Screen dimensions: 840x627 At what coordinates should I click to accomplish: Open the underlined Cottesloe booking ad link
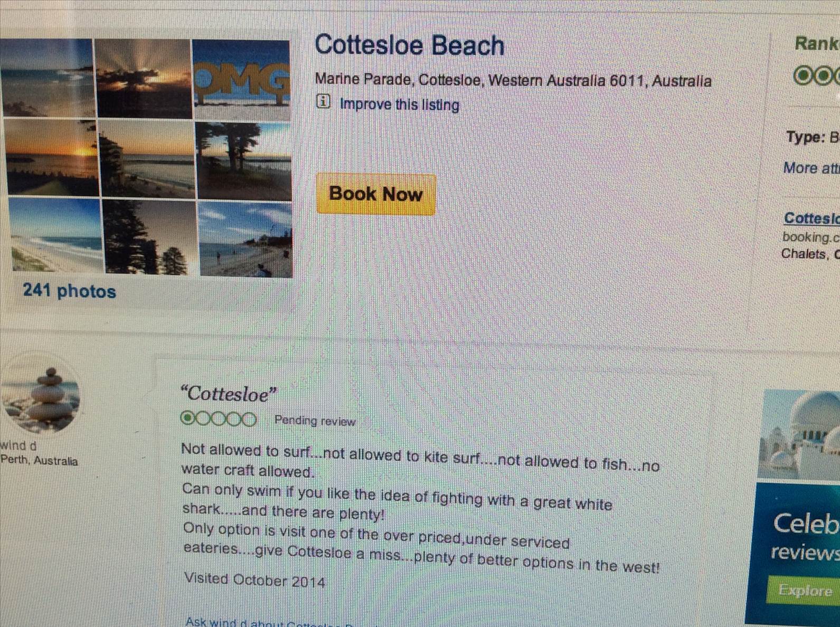pyautogui.click(x=811, y=218)
